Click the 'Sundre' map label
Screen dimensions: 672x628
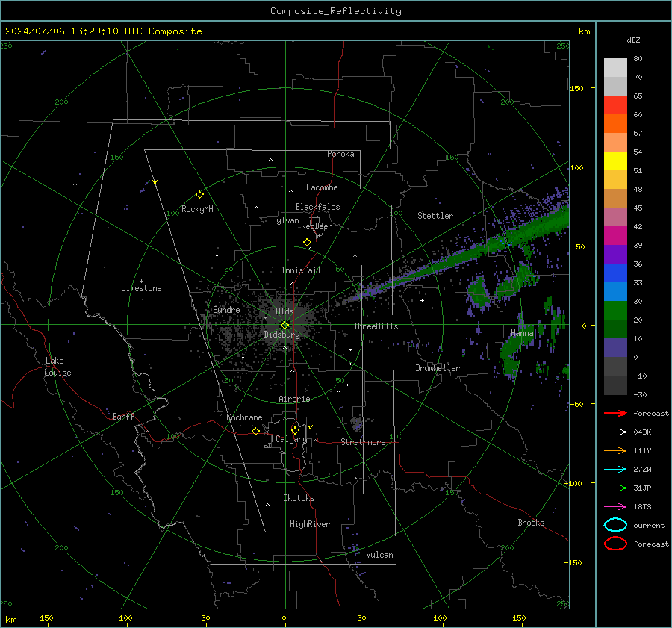pos(226,309)
